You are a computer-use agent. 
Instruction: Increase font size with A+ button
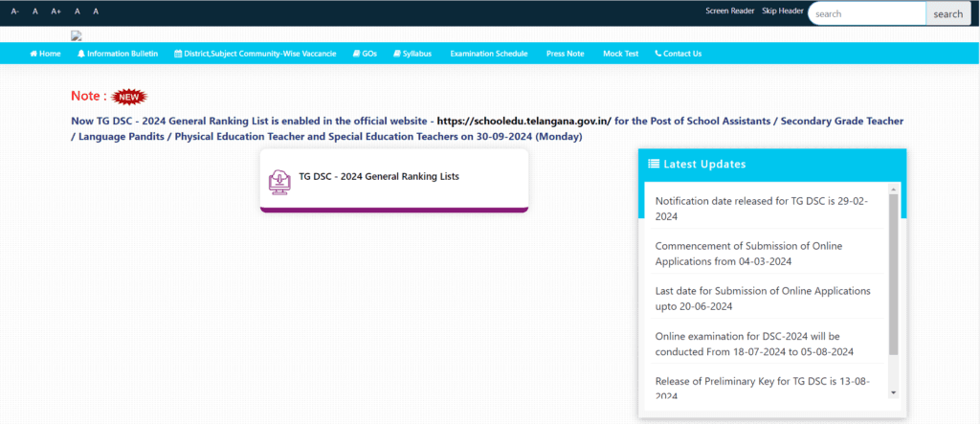click(x=56, y=11)
